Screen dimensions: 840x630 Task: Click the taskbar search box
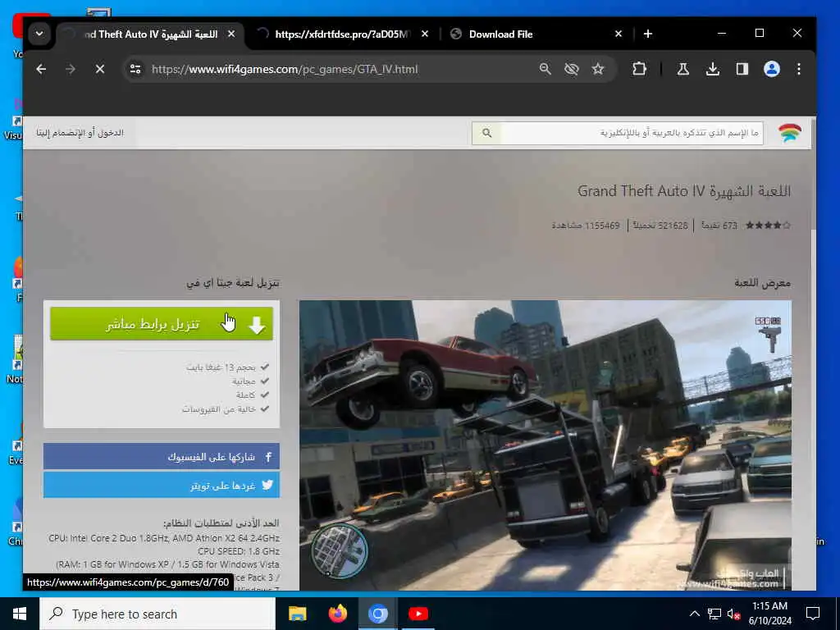[x=157, y=614]
